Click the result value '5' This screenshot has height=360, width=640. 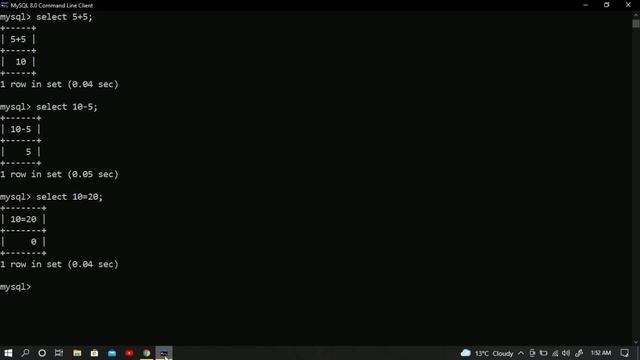tap(28, 152)
